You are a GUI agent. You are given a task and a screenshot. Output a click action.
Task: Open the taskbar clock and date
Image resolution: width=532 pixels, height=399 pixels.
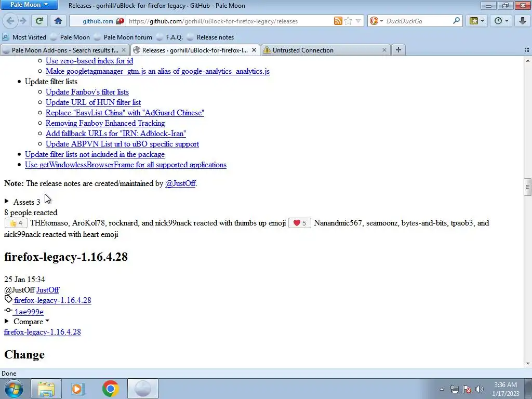click(x=506, y=389)
